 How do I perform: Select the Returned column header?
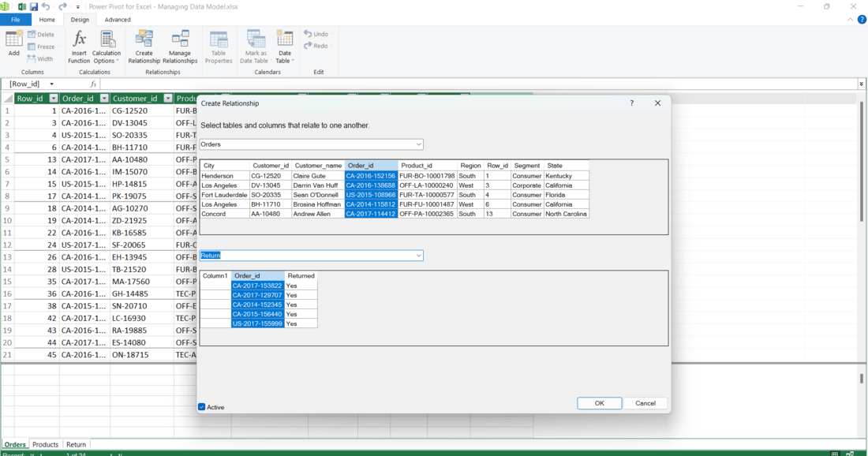click(301, 276)
